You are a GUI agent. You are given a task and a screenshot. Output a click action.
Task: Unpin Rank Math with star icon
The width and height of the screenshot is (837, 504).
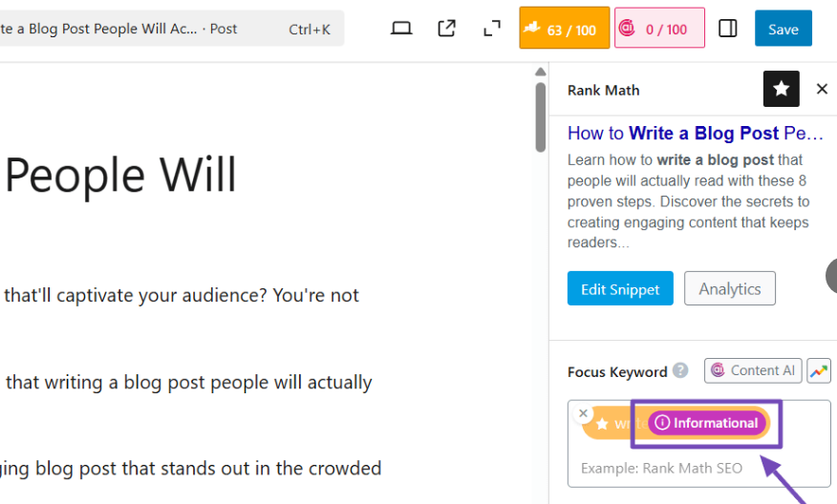(781, 89)
